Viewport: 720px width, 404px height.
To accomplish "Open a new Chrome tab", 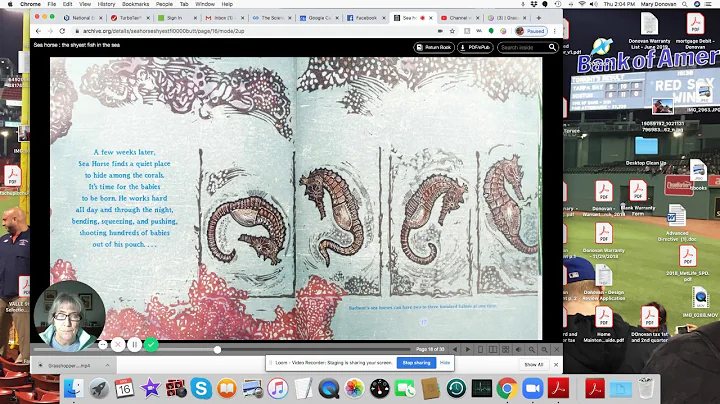I will (539, 18).
